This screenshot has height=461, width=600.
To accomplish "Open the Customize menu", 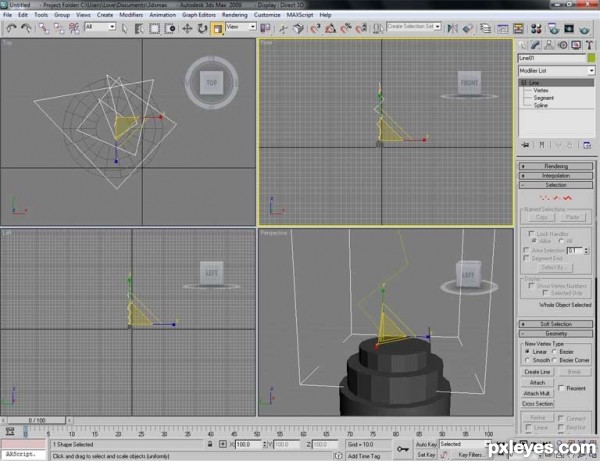I will point(267,15).
